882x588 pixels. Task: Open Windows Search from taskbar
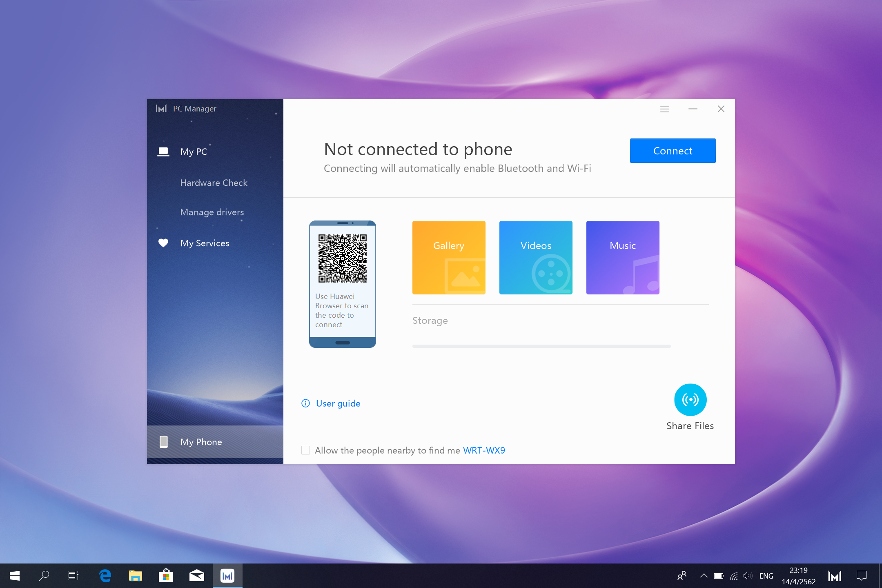pyautogui.click(x=44, y=576)
